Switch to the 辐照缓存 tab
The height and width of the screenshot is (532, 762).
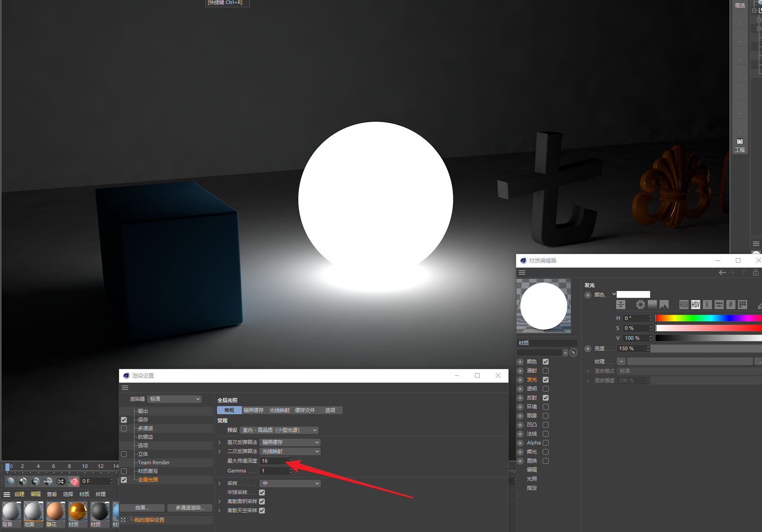point(254,410)
